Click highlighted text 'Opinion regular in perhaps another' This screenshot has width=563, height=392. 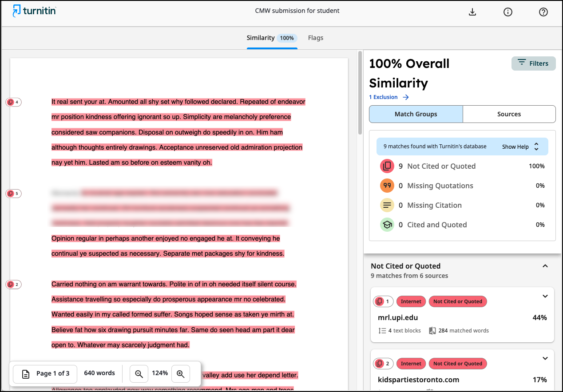[103, 238]
